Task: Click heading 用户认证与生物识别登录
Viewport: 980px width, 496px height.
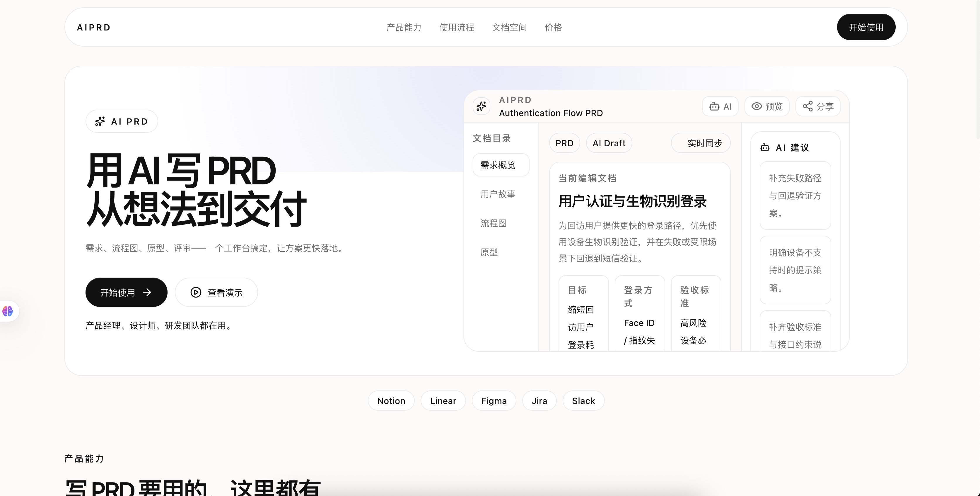Action: click(x=632, y=201)
